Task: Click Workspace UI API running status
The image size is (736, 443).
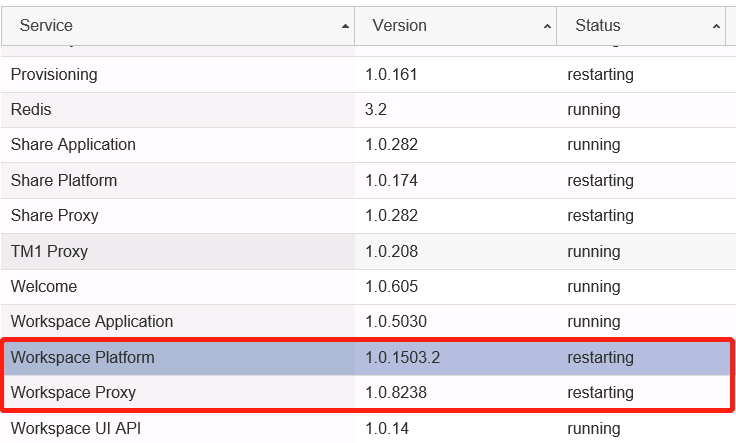Action: click(x=594, y=429)
